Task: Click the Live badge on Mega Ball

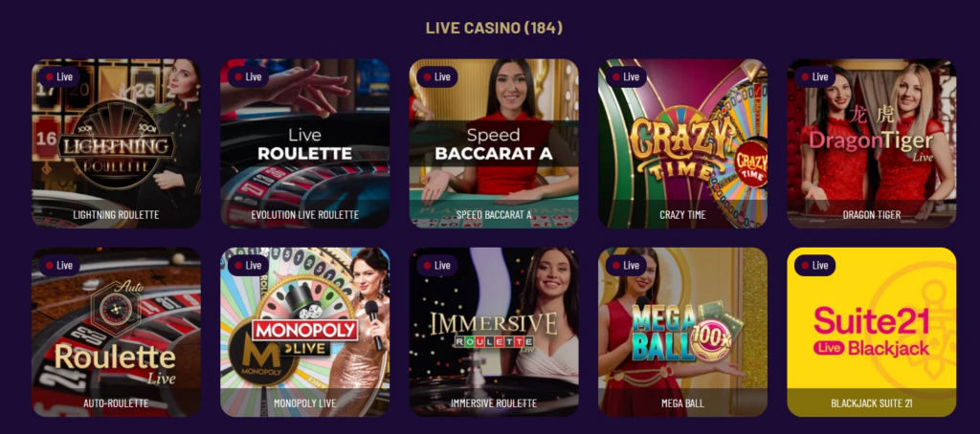Action: [626, 266]
